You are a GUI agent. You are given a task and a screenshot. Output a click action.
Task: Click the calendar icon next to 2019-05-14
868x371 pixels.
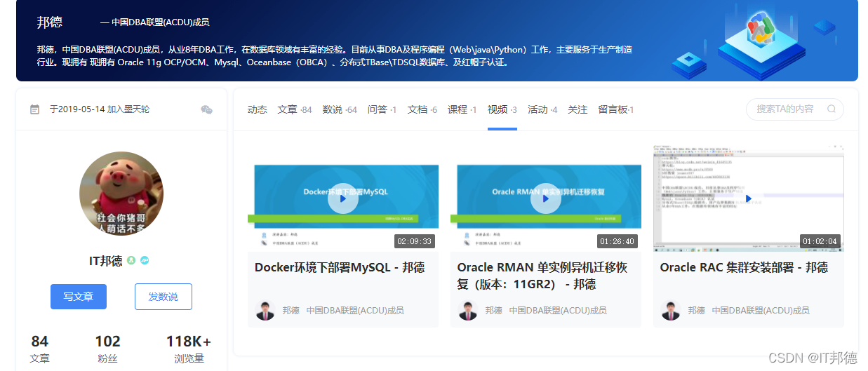[35, 109]
